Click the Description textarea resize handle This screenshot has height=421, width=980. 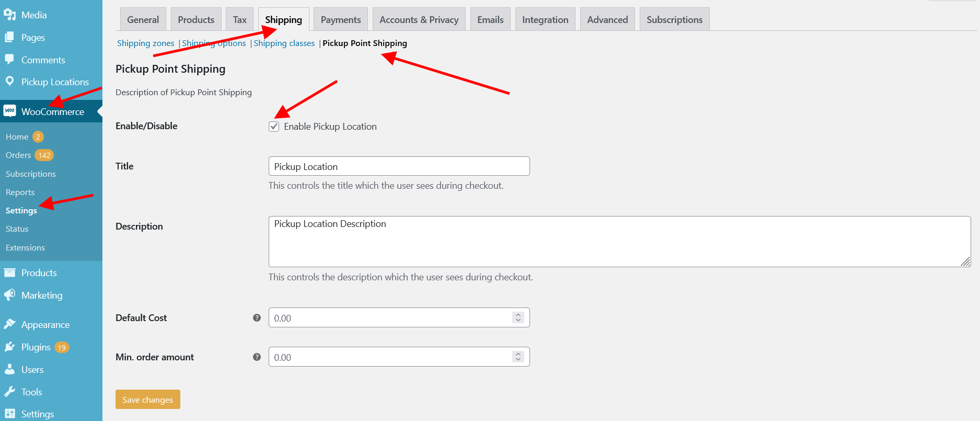tap(965, 261)
